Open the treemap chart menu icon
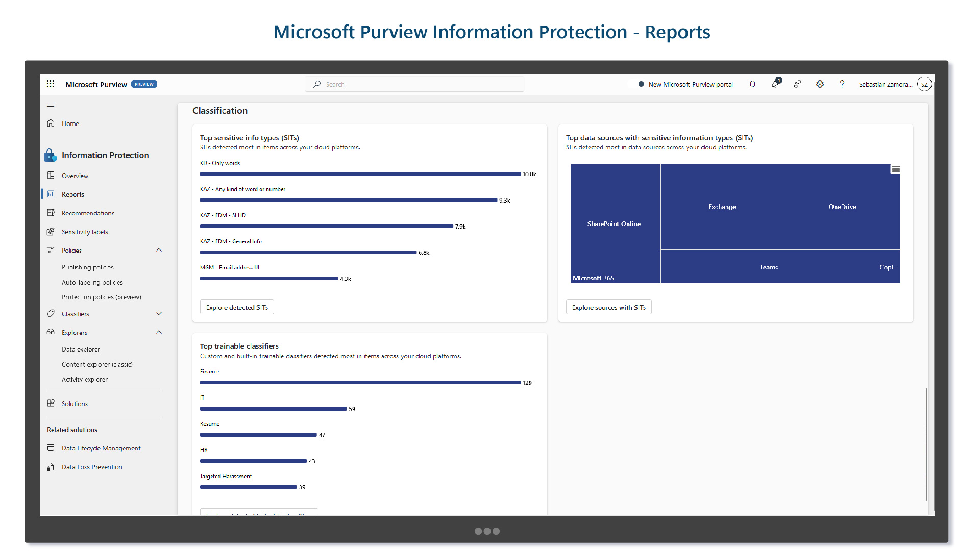The image size is (980, 551). (896, 169)
